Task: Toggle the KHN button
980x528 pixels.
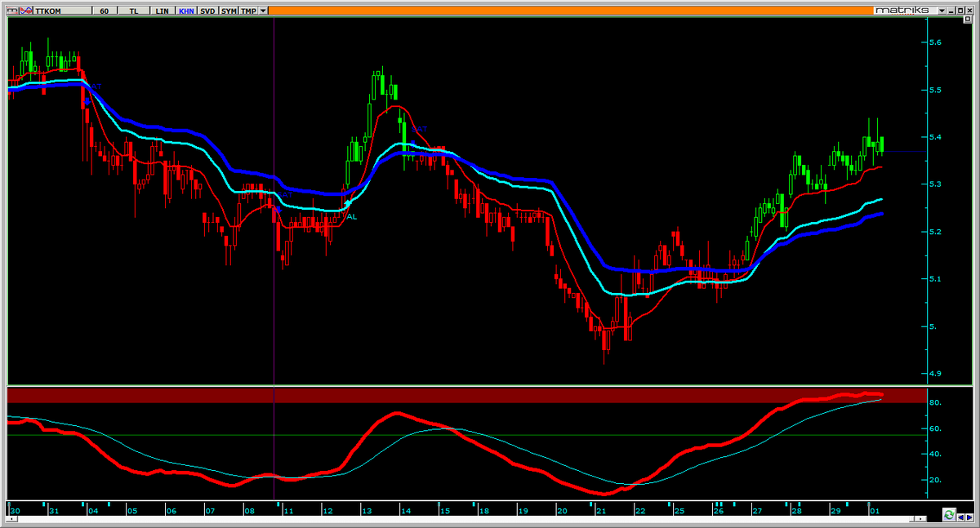Action: click(186, 11)
